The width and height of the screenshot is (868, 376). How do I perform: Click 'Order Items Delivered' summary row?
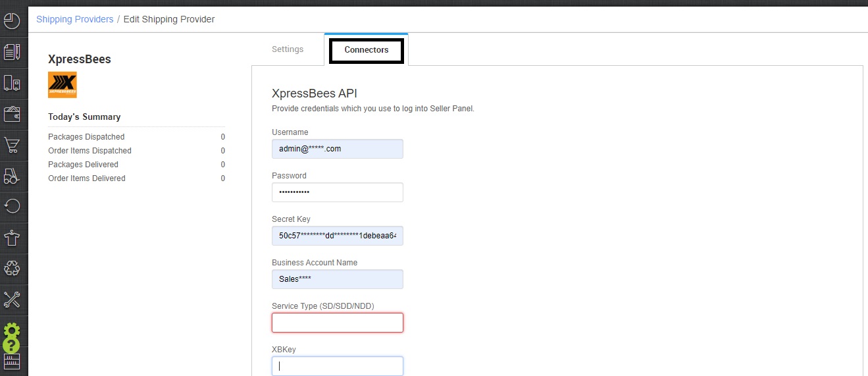[137, 178]
